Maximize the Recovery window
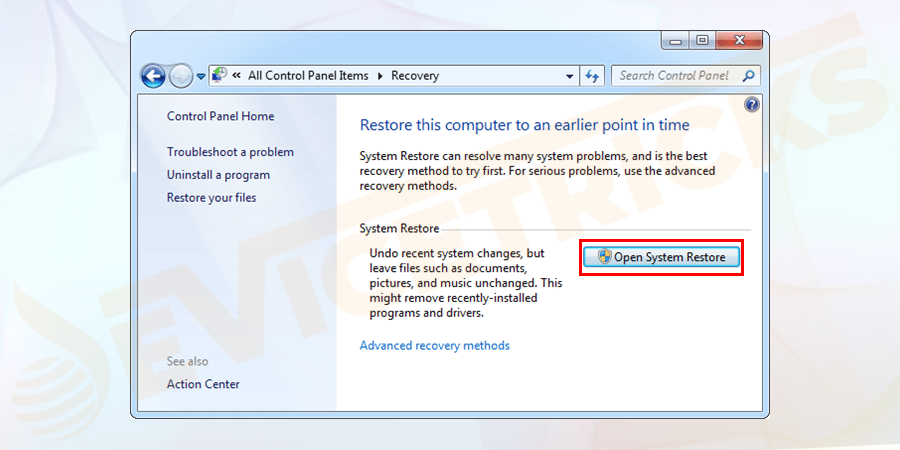This screenshot has height=450, width=900. pyautogui.click(x=702, y=40)
